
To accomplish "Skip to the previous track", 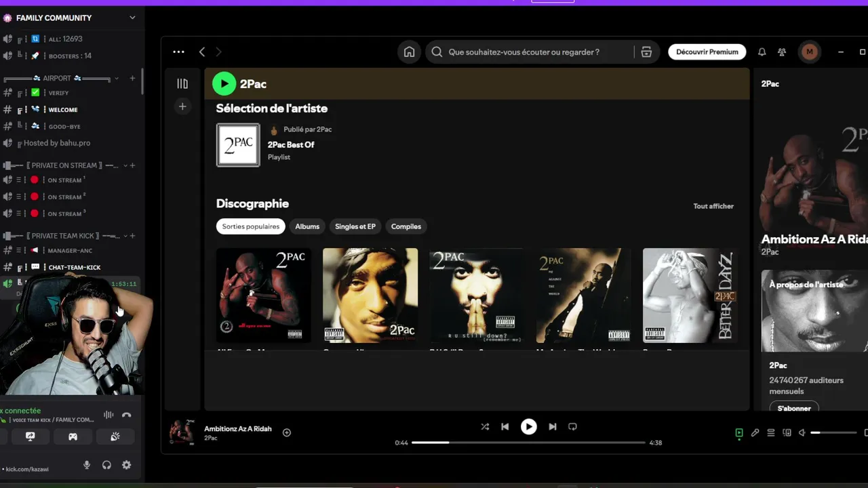I will pos(505,426).
